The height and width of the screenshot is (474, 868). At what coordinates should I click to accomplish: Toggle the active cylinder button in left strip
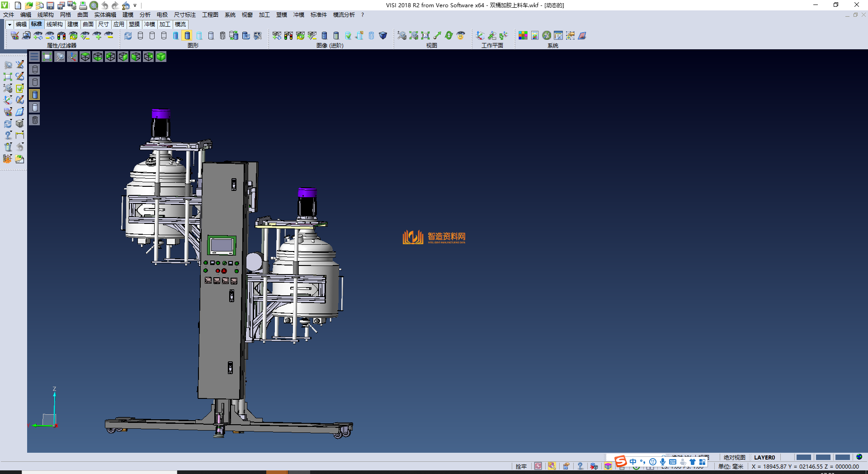[x=35, y=95]
